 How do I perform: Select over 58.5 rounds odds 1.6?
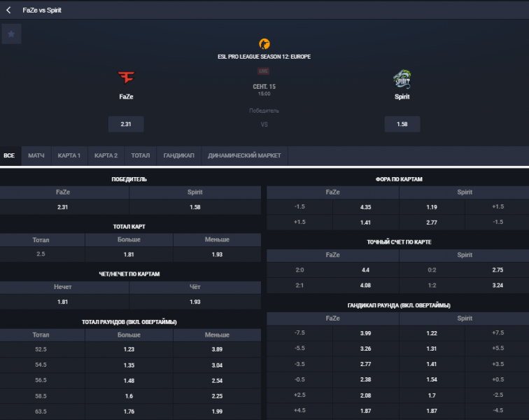click(129, 396)
